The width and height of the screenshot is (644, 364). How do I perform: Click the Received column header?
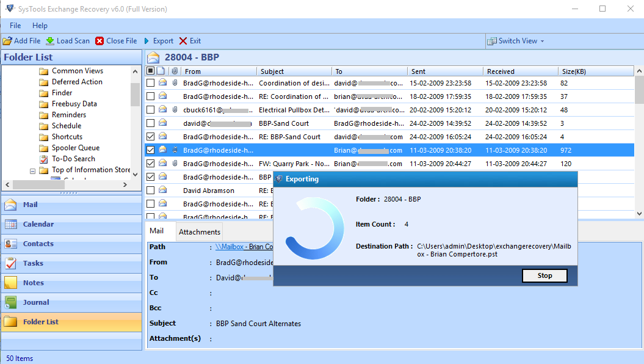tap(520, 71)
